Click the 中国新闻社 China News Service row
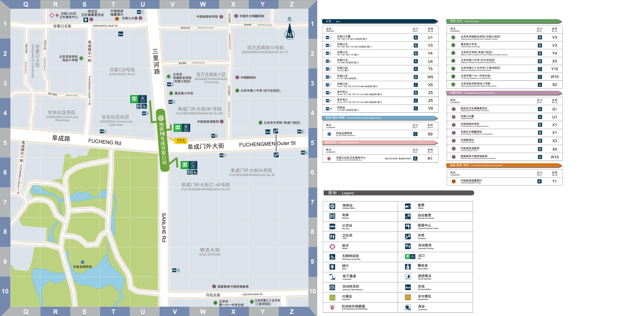Image resolution: width=644 pixels, height=316 pixels. pos(504,141)
